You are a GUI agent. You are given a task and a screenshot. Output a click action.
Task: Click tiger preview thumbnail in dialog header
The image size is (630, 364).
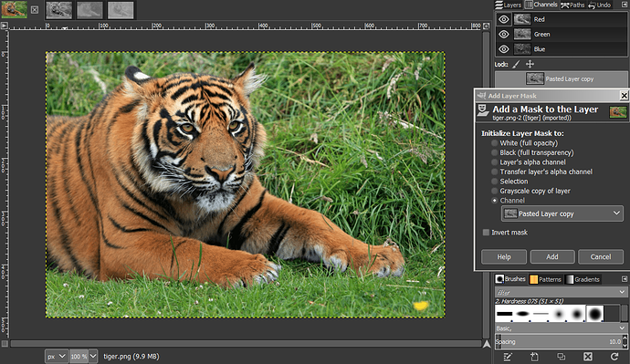pyautogui.click(x=617, y=111)
